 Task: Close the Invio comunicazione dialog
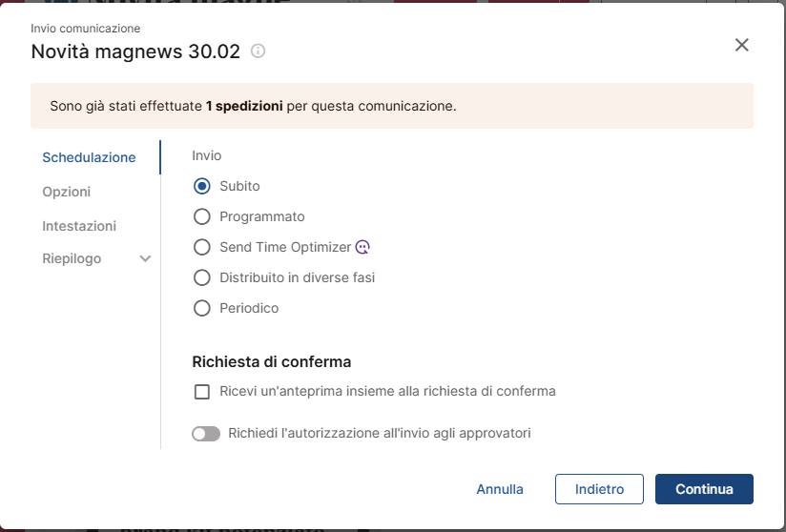742,45
